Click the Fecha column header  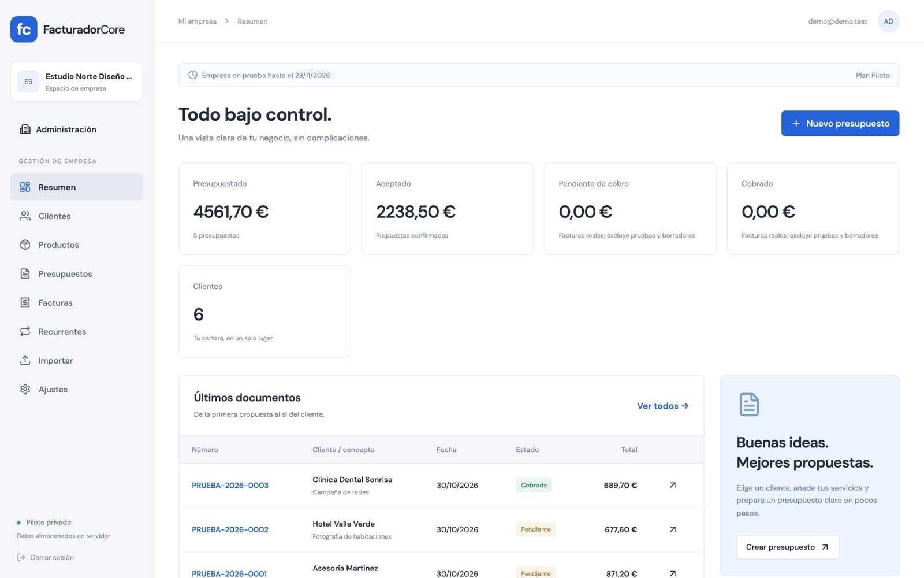(x=446, y=450)
